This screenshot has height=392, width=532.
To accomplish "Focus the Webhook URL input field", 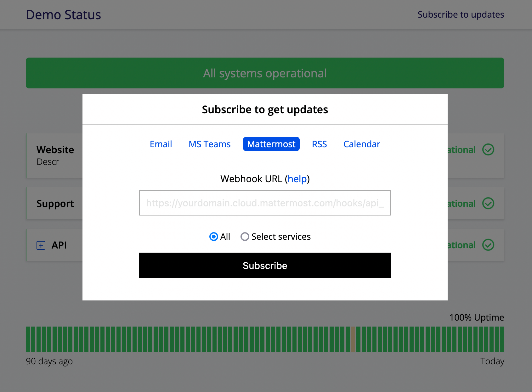I will click(265, 203).
